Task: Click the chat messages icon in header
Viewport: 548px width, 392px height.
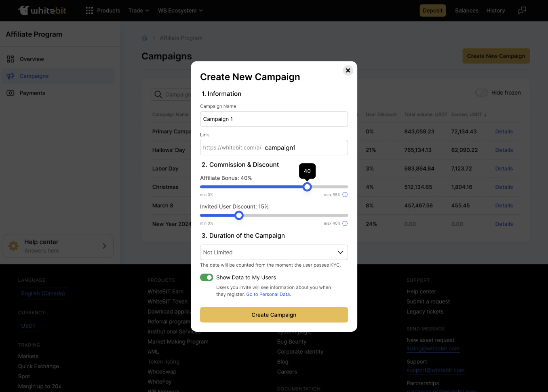Action: (522, 11)
